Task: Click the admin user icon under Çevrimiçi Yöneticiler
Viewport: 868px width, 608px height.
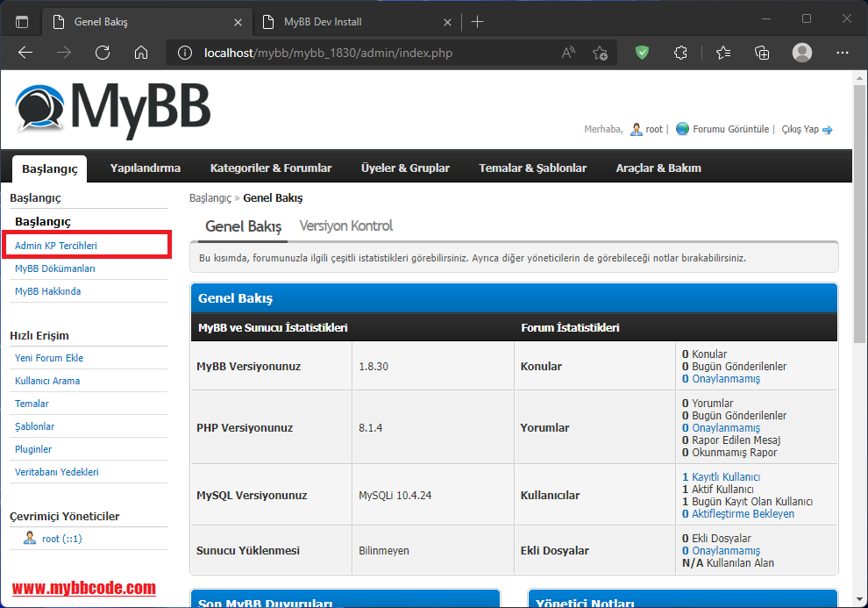Action: (30, 538)
